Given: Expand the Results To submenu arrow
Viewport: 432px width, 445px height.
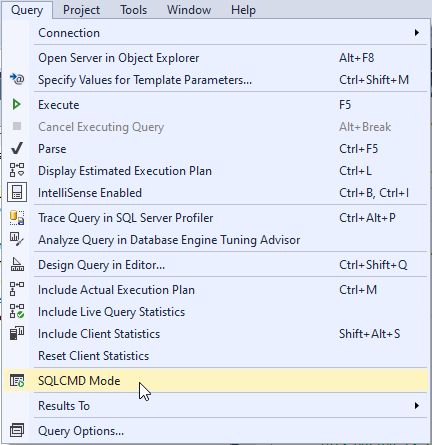Looking at the screenshot, I should [x=417, y=406].
